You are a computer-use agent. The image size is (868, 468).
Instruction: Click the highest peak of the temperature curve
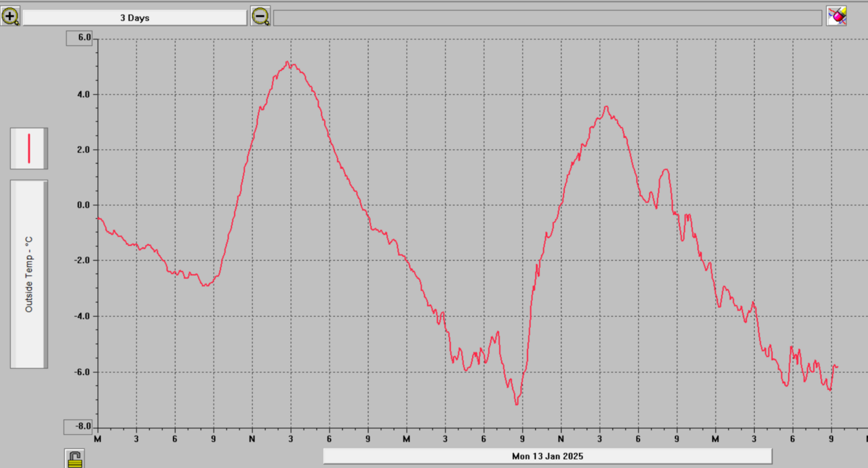(x=288, y=62)
